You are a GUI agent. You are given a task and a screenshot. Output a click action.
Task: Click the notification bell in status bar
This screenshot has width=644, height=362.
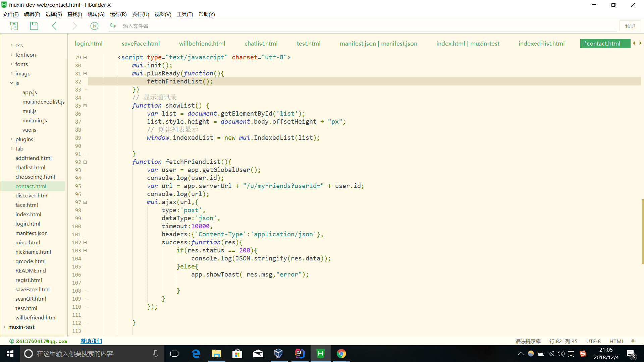(633, 341)
